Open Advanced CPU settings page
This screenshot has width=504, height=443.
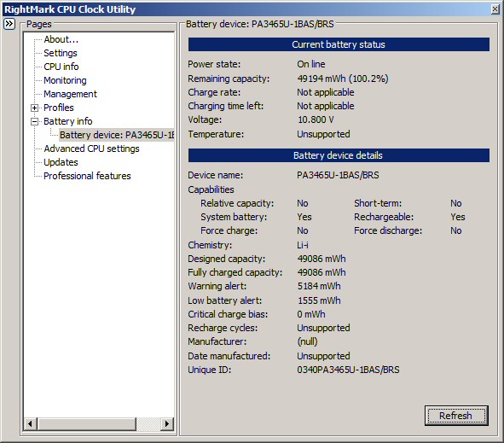[x=91, y=149]
